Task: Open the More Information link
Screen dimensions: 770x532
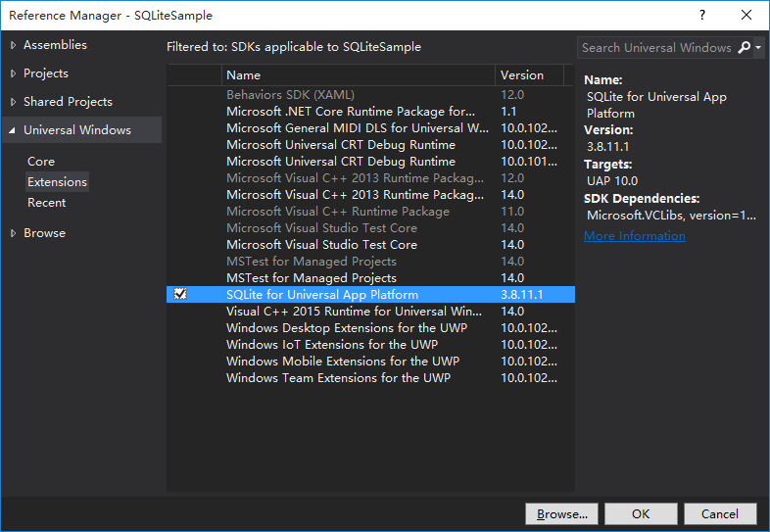Action: (635, 236)
